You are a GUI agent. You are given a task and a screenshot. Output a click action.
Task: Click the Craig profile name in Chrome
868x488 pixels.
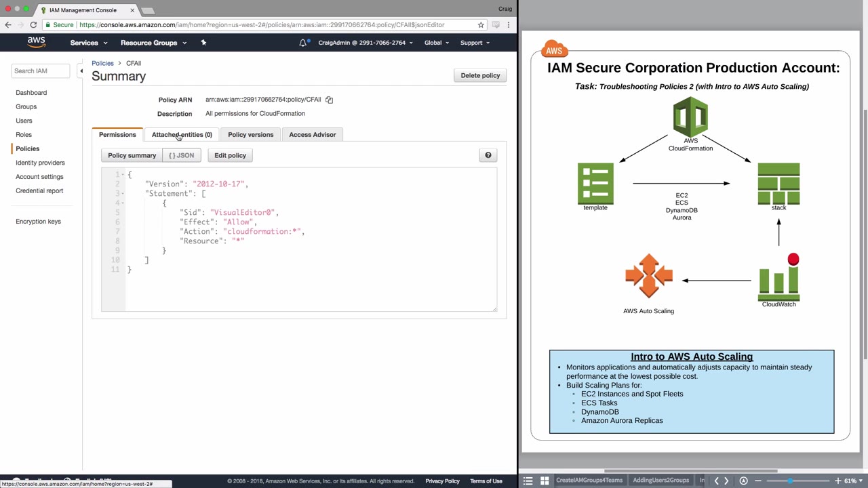(x=505, y=9)
